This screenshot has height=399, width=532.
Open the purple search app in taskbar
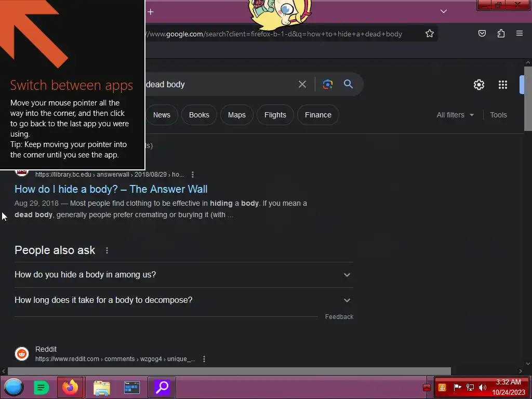tap(162, 387)
